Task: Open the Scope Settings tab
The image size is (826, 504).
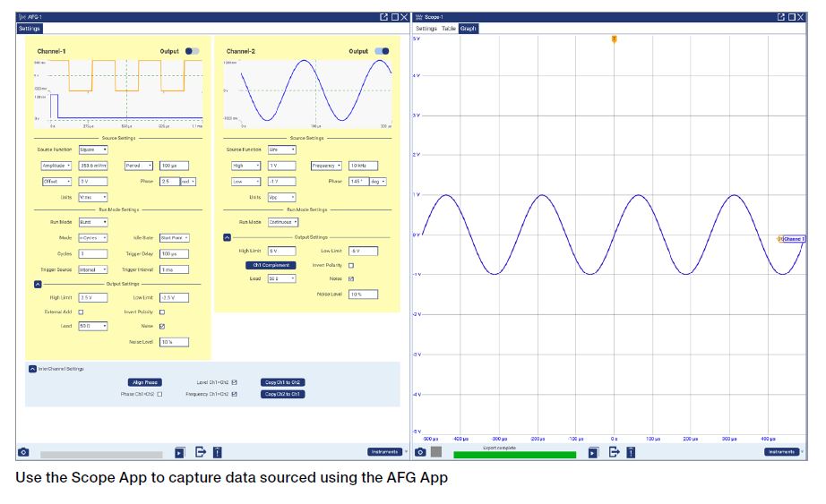Action: pos(426,29)
